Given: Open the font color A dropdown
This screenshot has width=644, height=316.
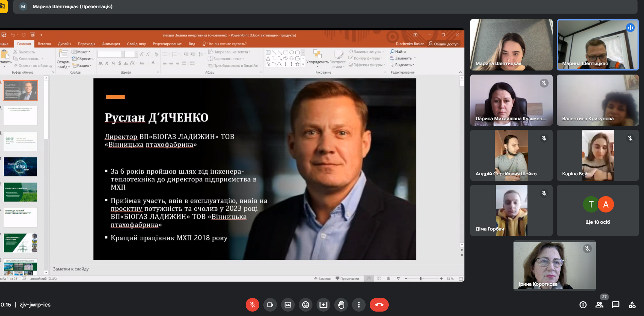Looking at the screenshot, I should (154, 63).
